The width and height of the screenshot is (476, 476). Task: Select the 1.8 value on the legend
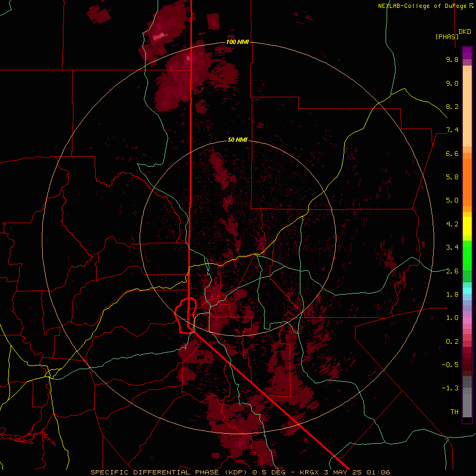coord(452,295)
